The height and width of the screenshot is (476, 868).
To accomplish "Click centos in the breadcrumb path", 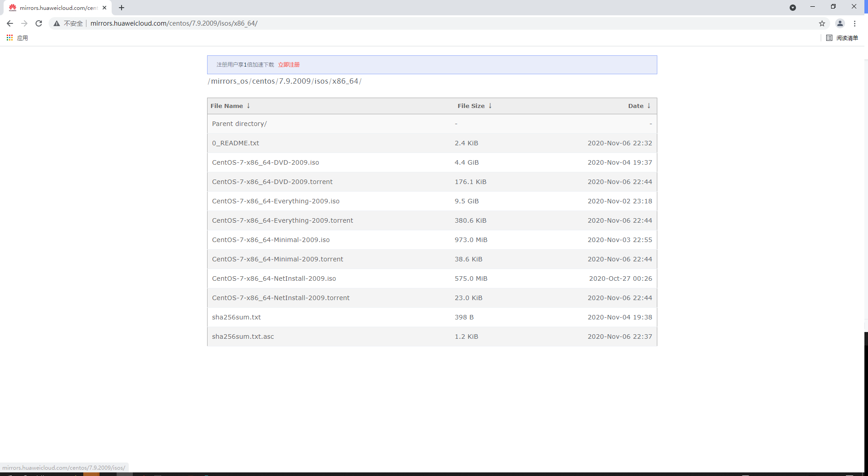I will pos(263,81).
